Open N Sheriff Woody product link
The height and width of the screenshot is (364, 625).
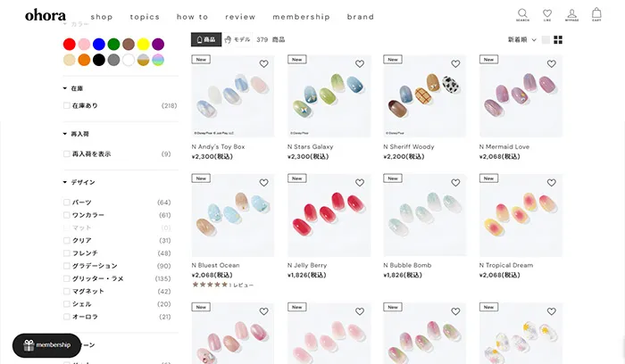click(x=409, y=146)
